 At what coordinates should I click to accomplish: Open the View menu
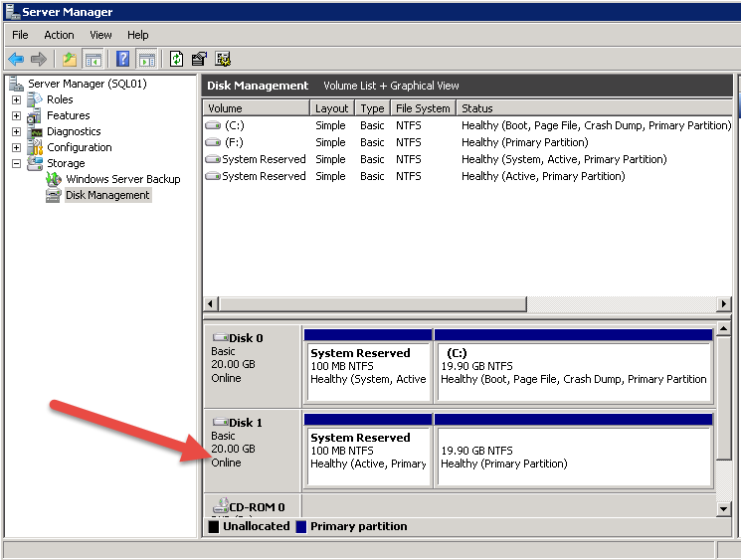[100, 35]
